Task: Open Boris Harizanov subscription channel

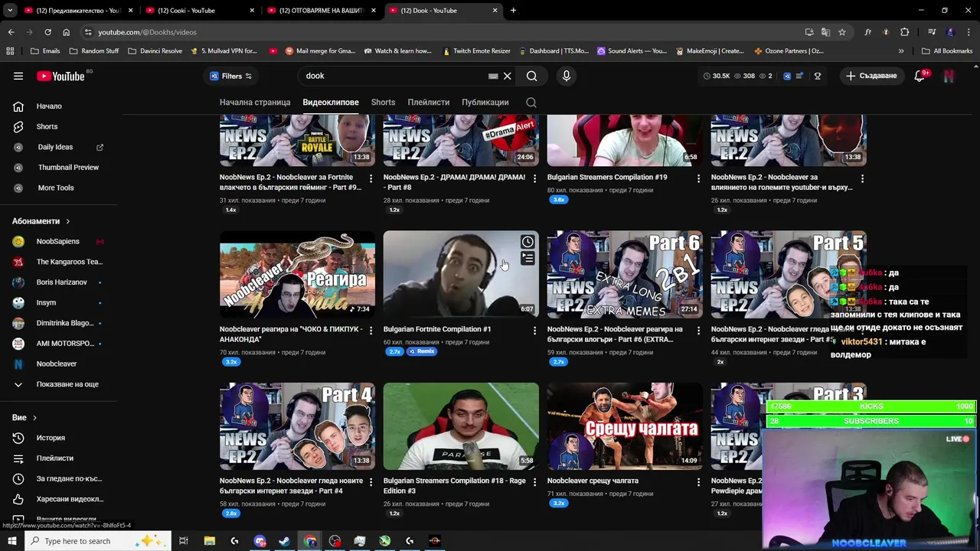Action: [61, 282]
